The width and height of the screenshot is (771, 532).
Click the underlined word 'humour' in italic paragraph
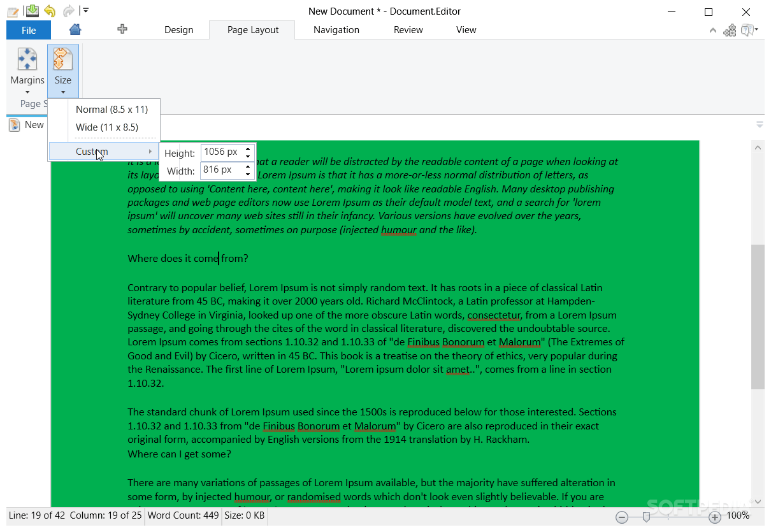pyautogui.click(x=399, y=230)
